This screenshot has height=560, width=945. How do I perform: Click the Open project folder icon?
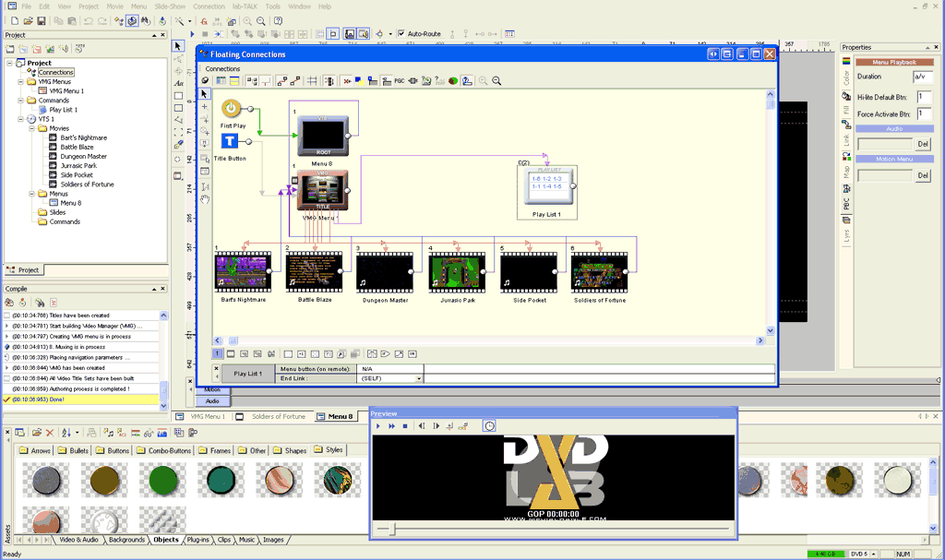29,21
